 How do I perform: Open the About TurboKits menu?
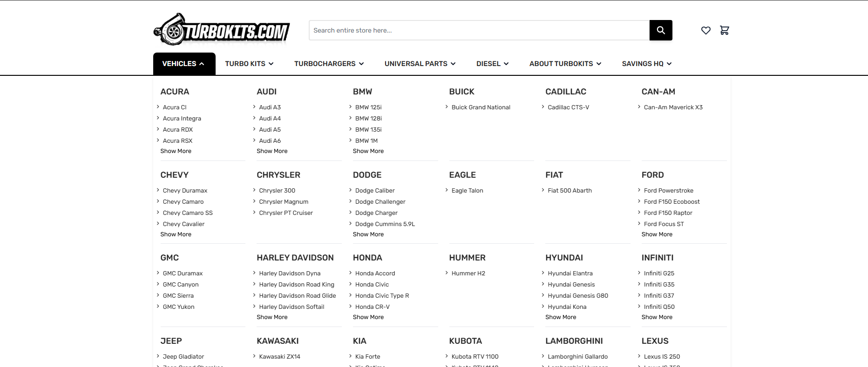[565, 64]
